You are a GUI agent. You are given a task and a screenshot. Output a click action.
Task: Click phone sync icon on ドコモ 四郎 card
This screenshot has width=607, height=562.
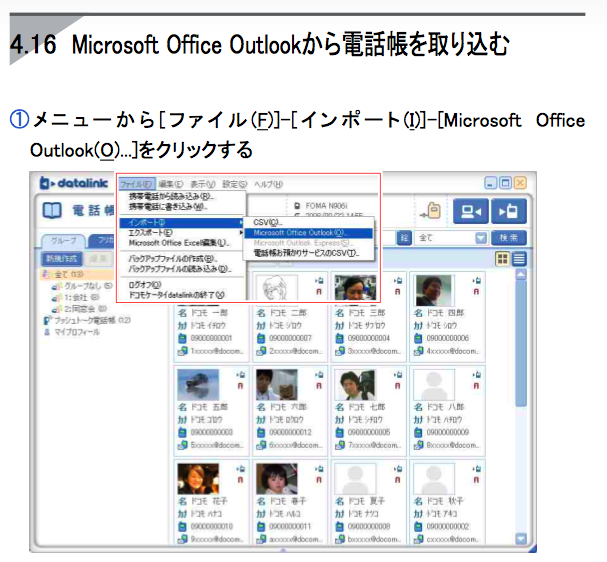(x=477, y=281)
